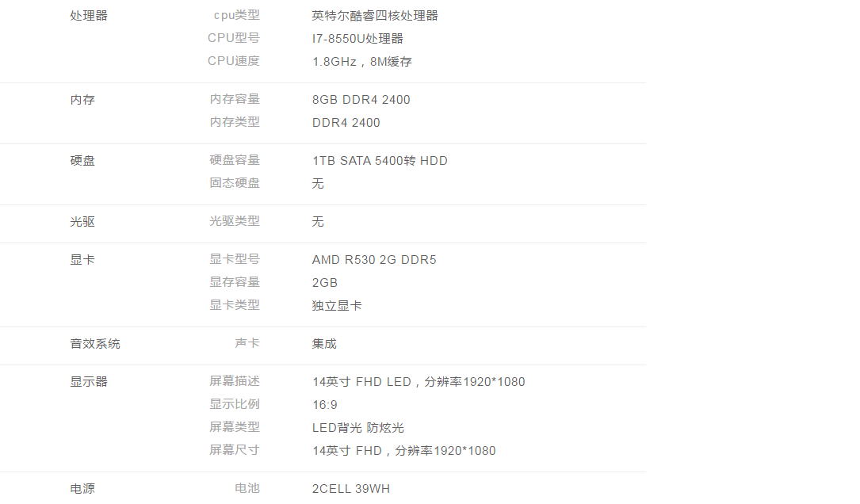
Task: Select the 英特尔酷睿四核处理器 value text
Action: point(375,16)
